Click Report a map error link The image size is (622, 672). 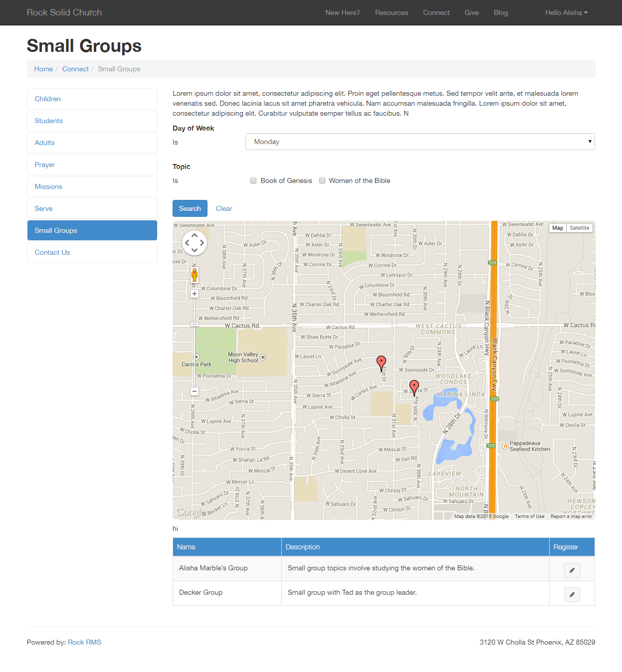(571, 516)
